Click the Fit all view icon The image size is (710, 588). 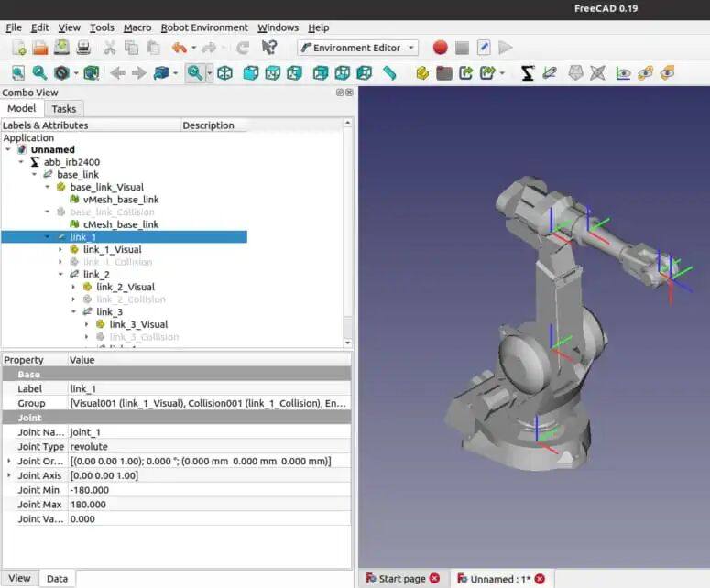[x=17, y=72]
